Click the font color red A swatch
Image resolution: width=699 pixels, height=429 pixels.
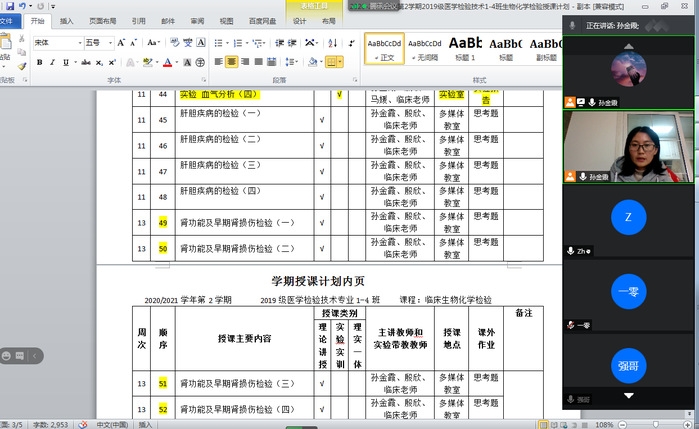[x=165, y=62]
